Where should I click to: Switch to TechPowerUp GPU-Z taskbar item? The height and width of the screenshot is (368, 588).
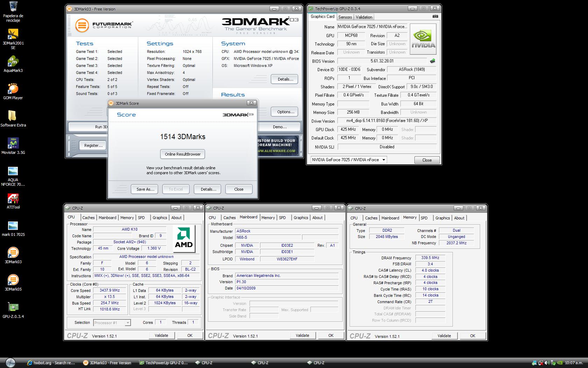163,363
